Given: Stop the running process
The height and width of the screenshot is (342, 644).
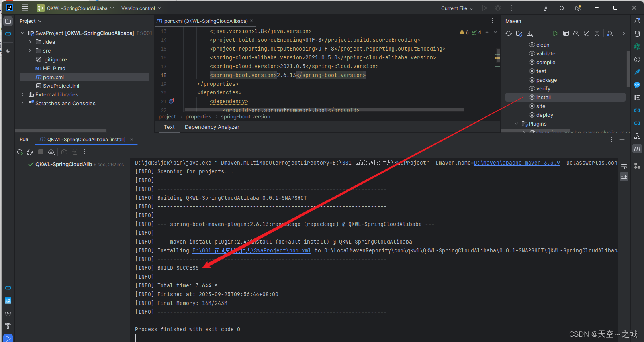Looking at the screenshot, I should (41, 152).
